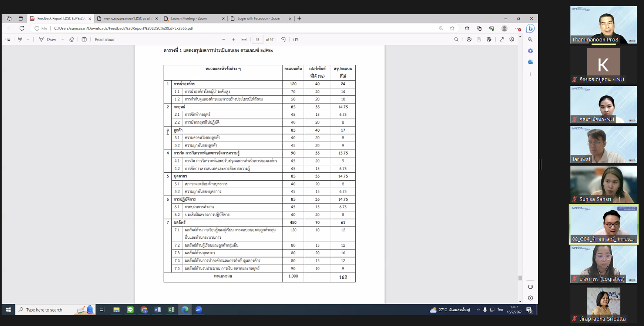Open Outlook in the Edge sidebar
This screenshot has height=326, width=644.
tap(530, 62)
